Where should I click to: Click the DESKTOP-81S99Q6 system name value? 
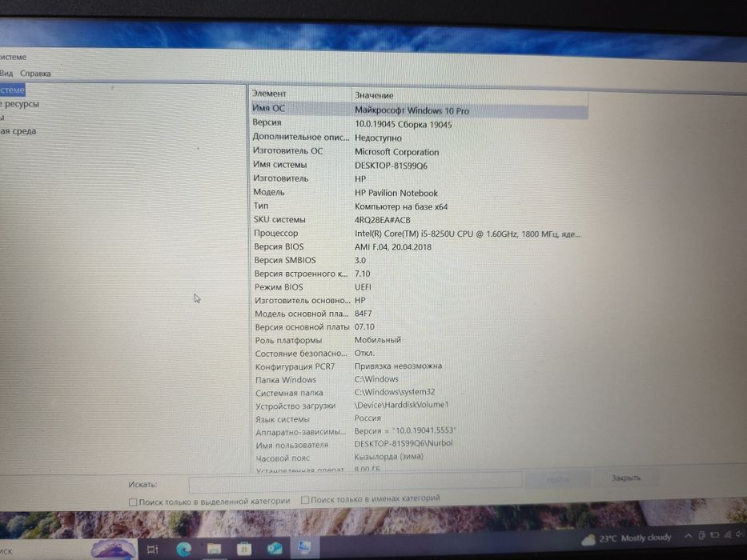point(391,166)
